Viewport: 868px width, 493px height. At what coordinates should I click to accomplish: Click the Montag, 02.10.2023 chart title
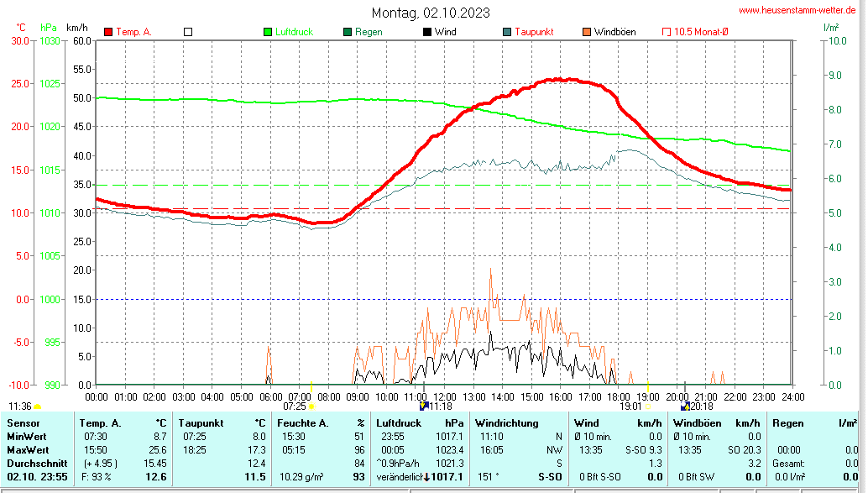click(431, 13)
